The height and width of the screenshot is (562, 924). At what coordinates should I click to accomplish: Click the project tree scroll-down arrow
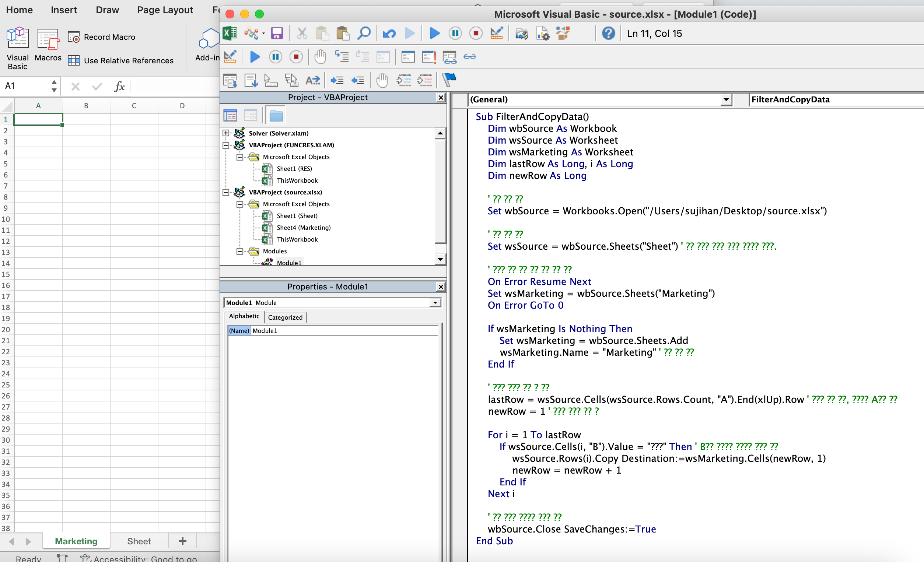[440, 259]
